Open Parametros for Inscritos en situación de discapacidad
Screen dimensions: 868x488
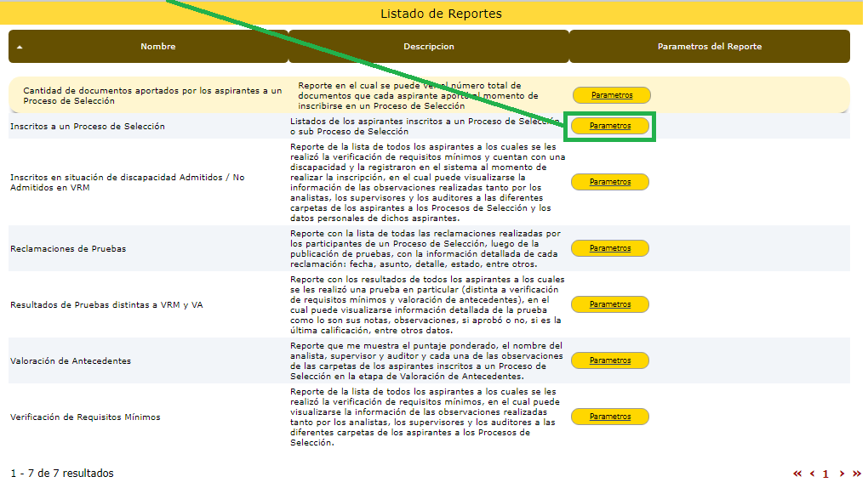[x=610, y=182]
